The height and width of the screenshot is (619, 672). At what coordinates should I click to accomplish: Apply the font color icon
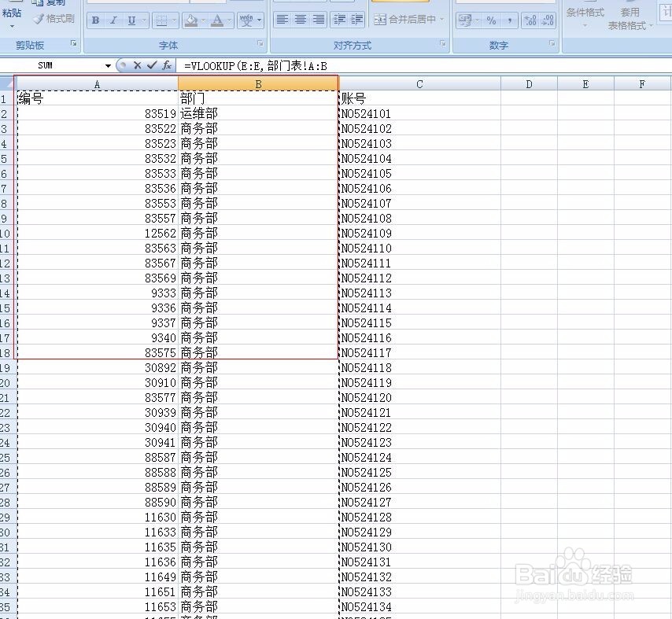(x=217, y=20)
